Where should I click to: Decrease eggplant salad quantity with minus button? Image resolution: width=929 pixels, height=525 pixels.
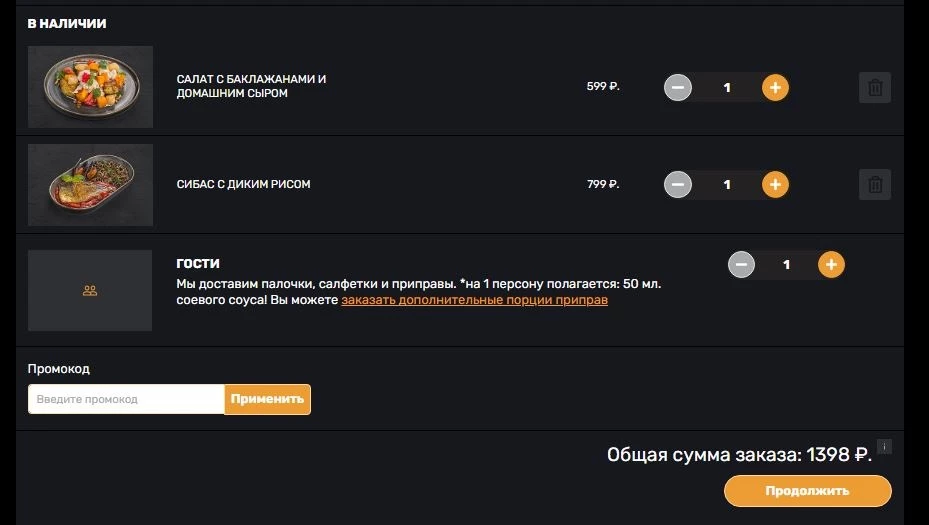coord(678,87)
